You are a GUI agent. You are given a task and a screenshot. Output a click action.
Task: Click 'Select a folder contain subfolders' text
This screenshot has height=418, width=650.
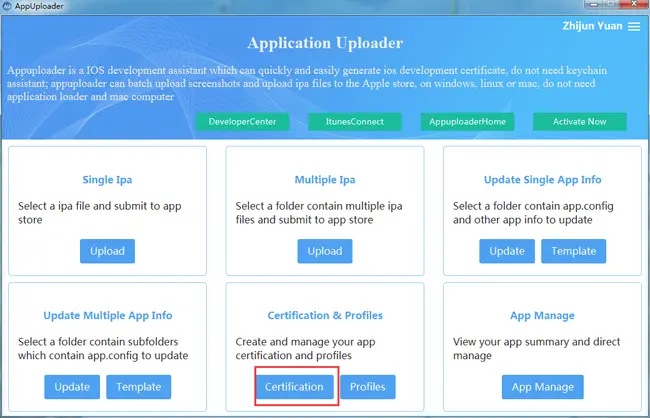click(x=103, y=348)
